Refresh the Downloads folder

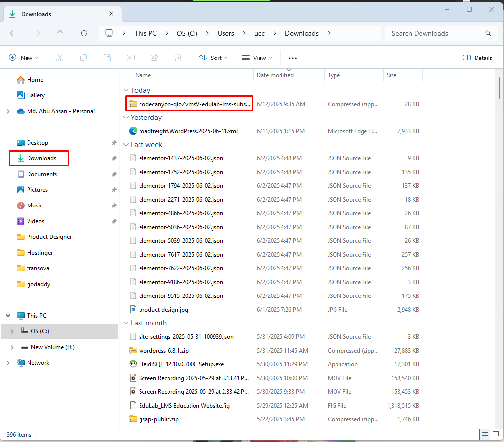pyautogui.click(x=84, y=33)
